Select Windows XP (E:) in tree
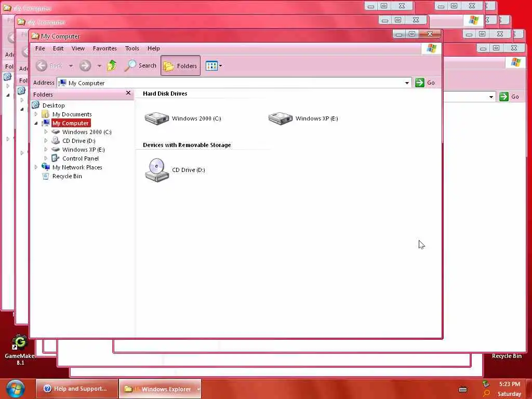 coord(84,149)
